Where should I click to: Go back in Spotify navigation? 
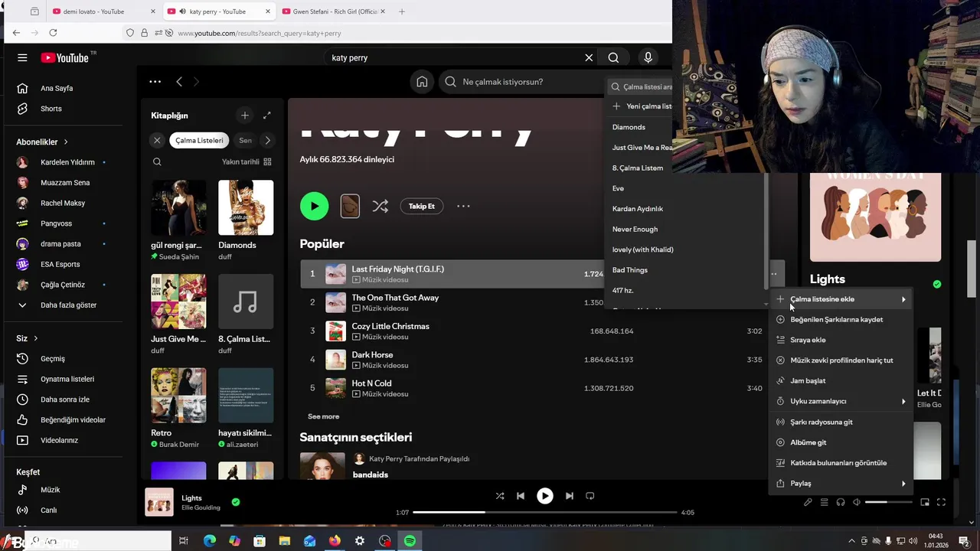point(179,82)
